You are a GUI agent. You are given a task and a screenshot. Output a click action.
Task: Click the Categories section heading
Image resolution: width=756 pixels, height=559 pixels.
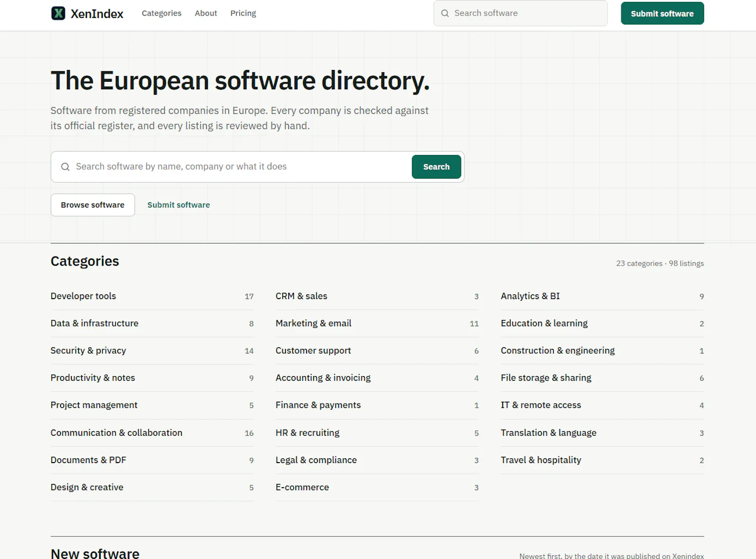[x=85, y=261]
